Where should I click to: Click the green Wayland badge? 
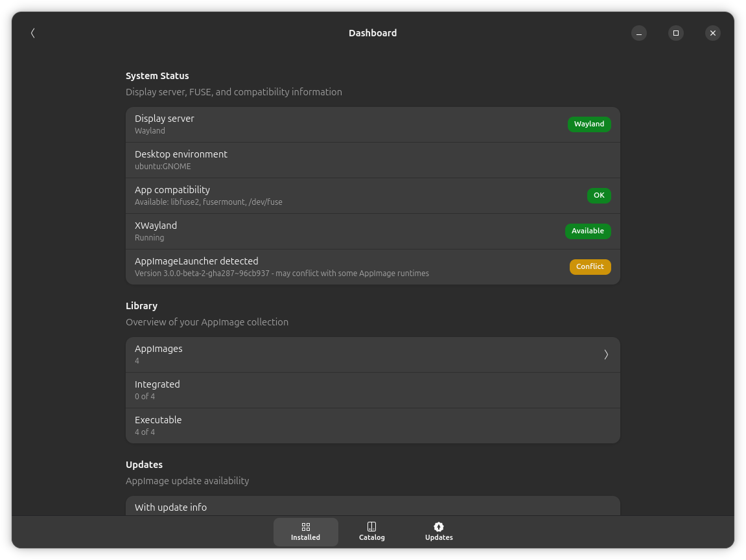pyautogui.click(x=589, y=124)
